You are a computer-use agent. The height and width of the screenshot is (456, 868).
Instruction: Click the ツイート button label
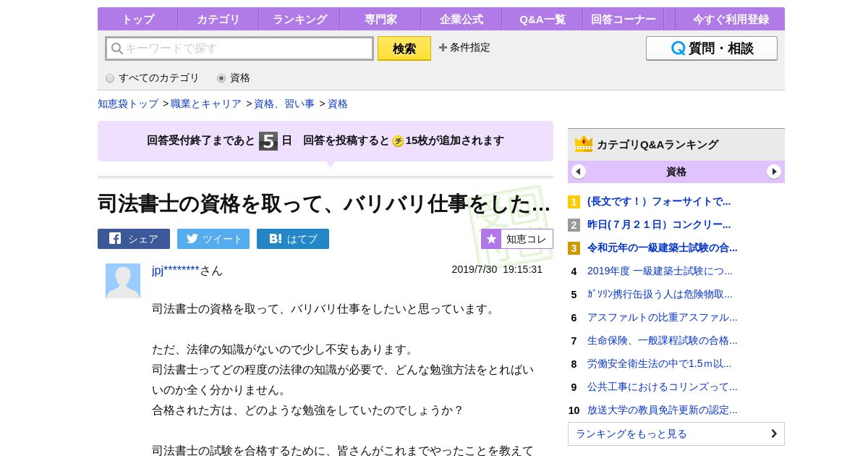223,239
